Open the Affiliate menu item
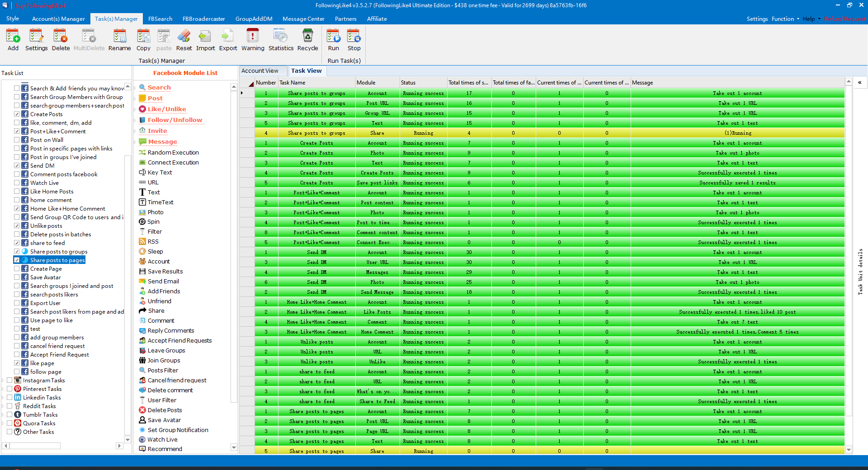 [377, 19]
